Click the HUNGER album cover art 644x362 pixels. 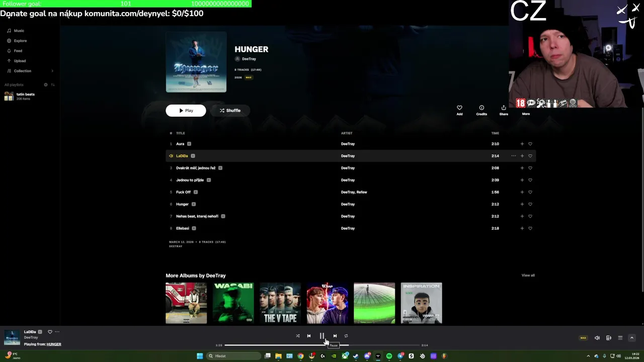point(196,62)
